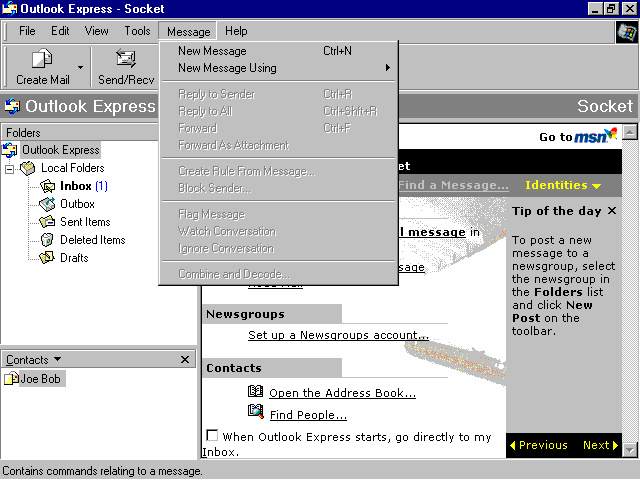The image size is (640, 480).
Task: Click the Outlook Express icon in title bar
Action: click(x=9, y=9)
